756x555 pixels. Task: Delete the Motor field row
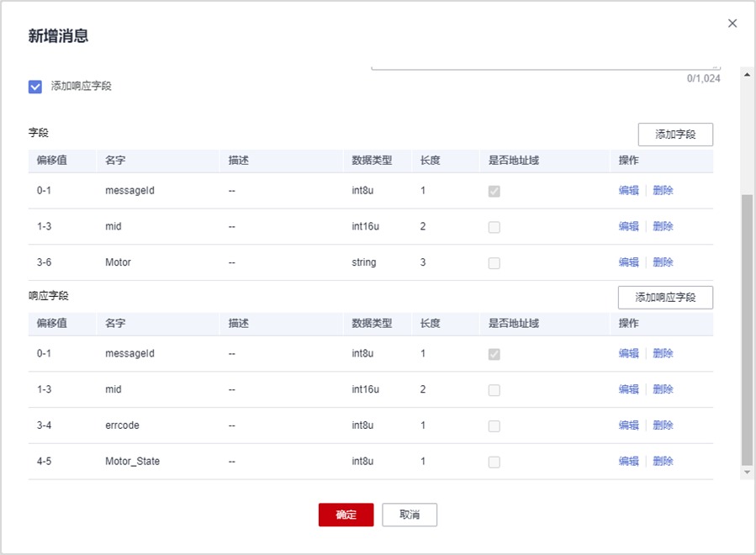point(663,262)
